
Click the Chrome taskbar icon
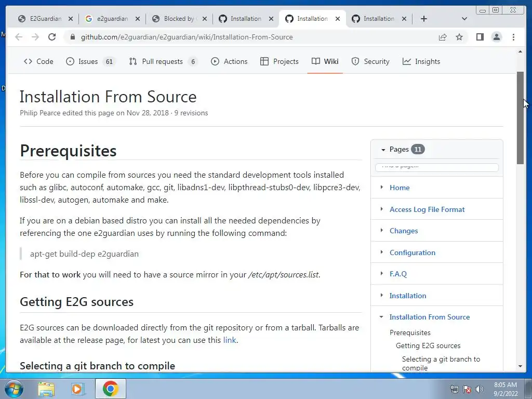coord(110,389)
